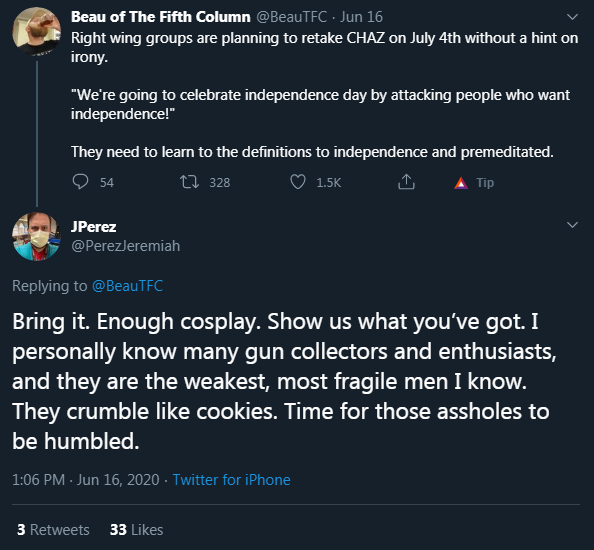
Task: Open the @BeauTFC mention link
Action: click(127, 286)
